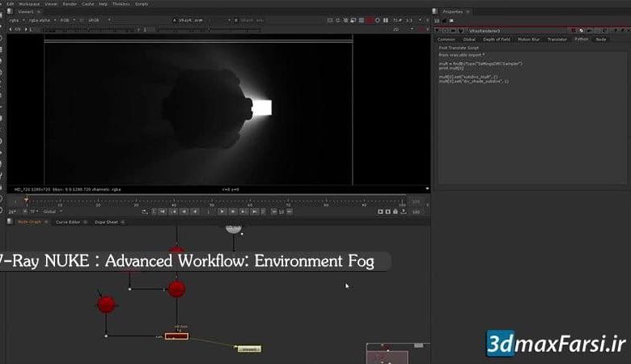Image resolution: width=631 pixels, height=364 pixels.
Task: Switch to the Depth of Field tab
Action: click(x=496, y=40)
